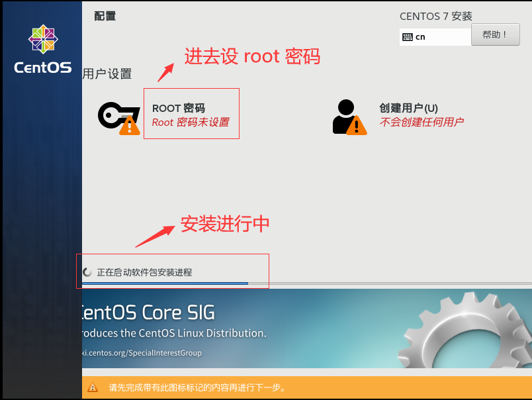Click the spinner beside 正在启动软件包安装进程
Screen dimensions: 532x400
[x=87, y=272]
